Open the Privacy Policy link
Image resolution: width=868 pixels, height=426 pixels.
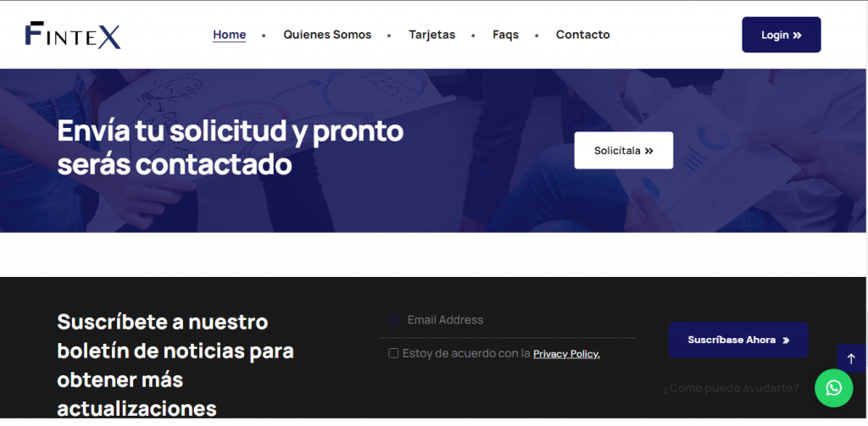coord(566,354)
